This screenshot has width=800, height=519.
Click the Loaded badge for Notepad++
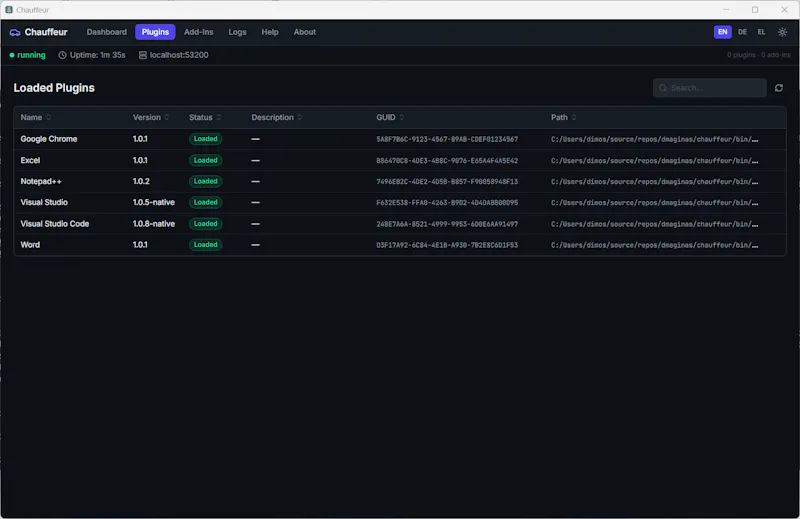click(x=206, y=181)
